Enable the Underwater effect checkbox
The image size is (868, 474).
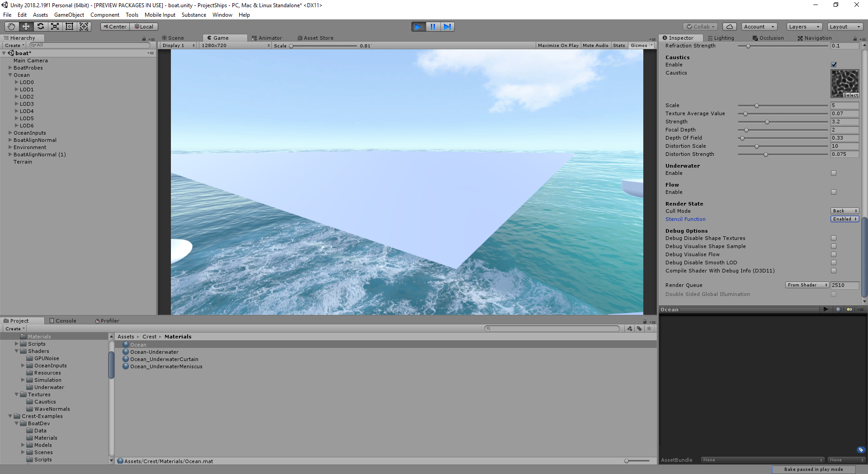[x=834, y=173]
